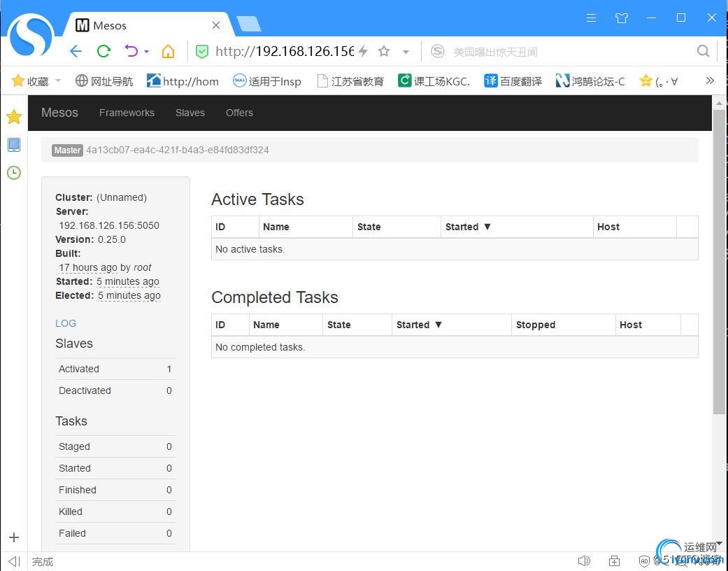Show more bookmarks with double chevron
The width and height of the screenshot is (728, 571).
[710, 80]
